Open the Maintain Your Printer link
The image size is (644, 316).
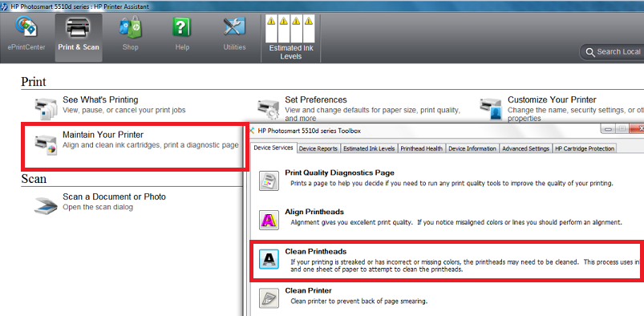coord(103,135)
